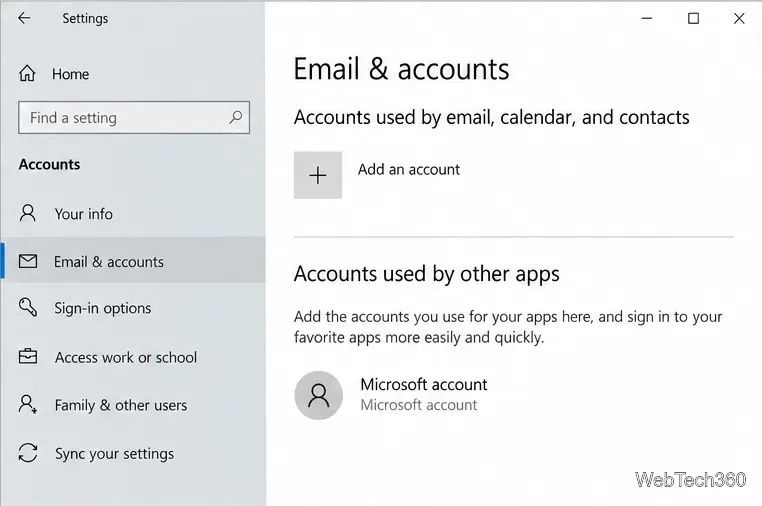
Task: Click the Accounts section heading
Action: [x=50, y=164]
